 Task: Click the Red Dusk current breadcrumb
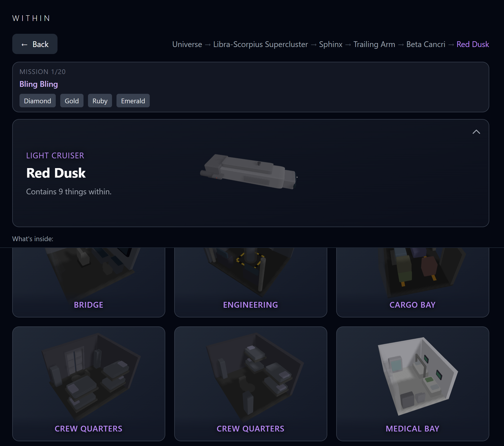pos(472,44)
